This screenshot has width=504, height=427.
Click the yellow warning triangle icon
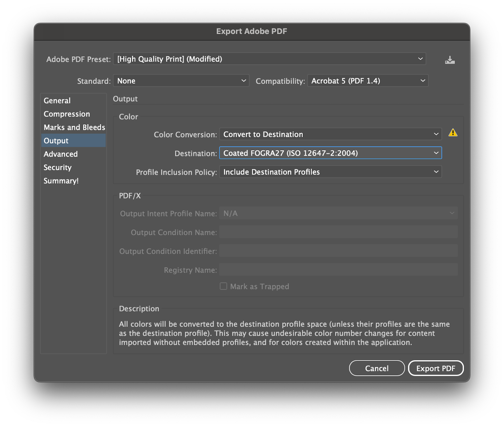(x=453, y=133)
